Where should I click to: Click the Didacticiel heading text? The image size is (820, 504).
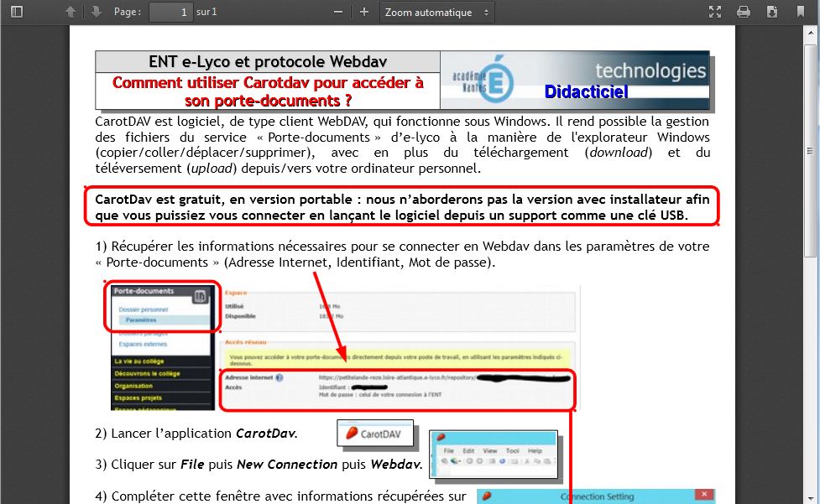coord(586,91)
